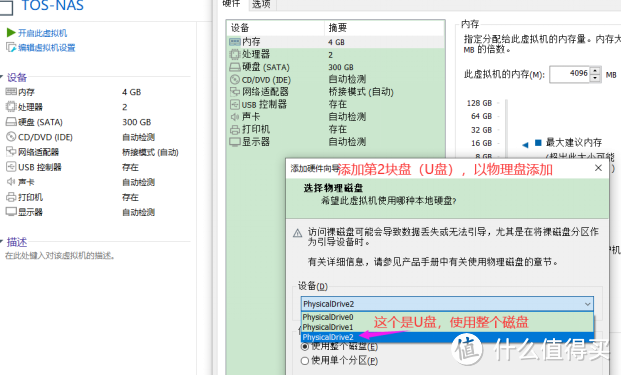The height and width of the screenshot is (376, 621).
Task: Click the 内存 memory icon in left panel
Action: pyautogui.click(x=11, y=92)
